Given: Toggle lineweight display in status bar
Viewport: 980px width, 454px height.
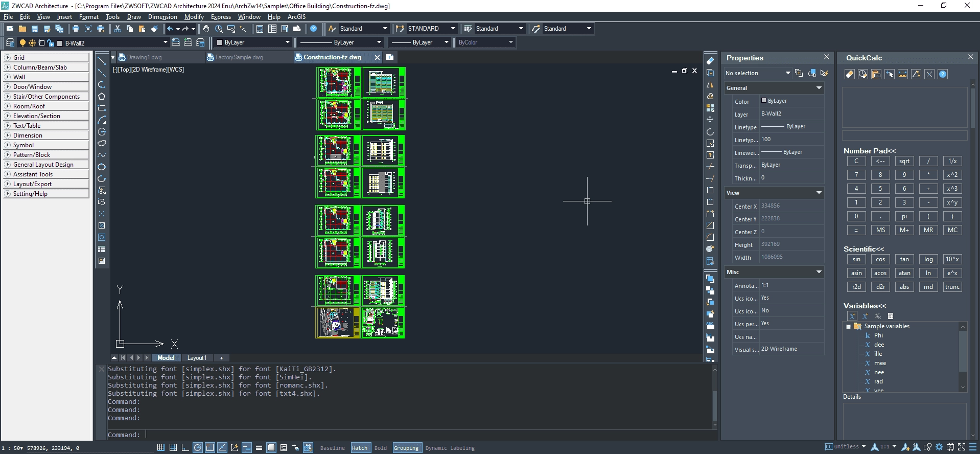Looking at the screenshot, I should click(x=259, y=447).
